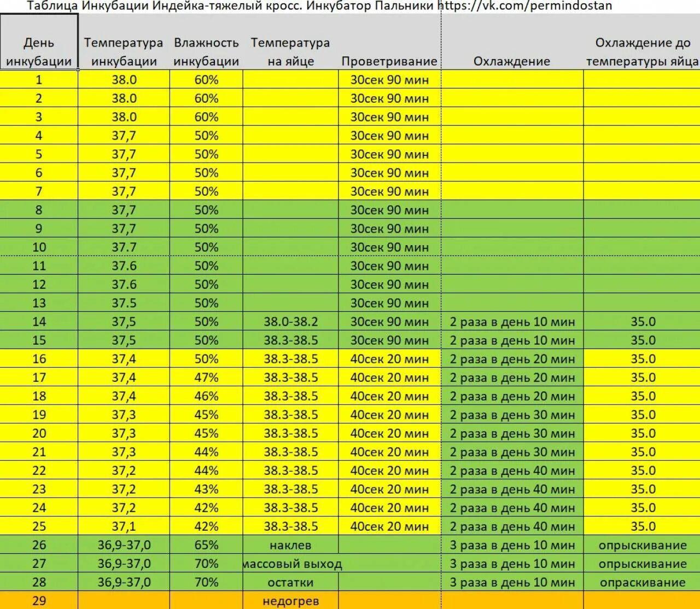Select humidity '65%' in day 26 row

click(206, 545)
